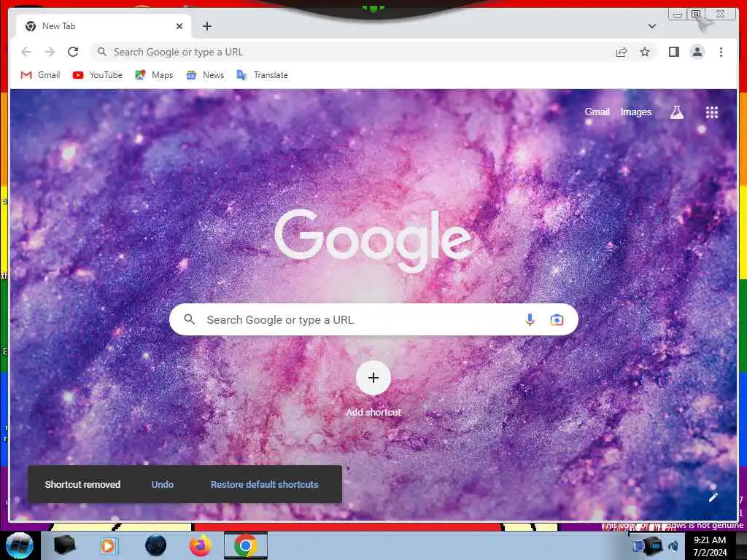Open the black box taskbar icon
The width and height of the screenshot is (747, 560).
(65, 545)
